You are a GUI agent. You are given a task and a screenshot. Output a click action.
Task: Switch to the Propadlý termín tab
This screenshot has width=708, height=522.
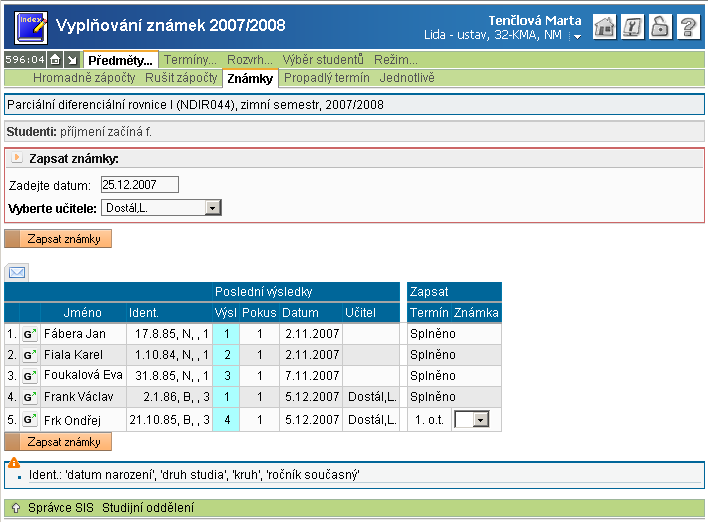point(326,77)
